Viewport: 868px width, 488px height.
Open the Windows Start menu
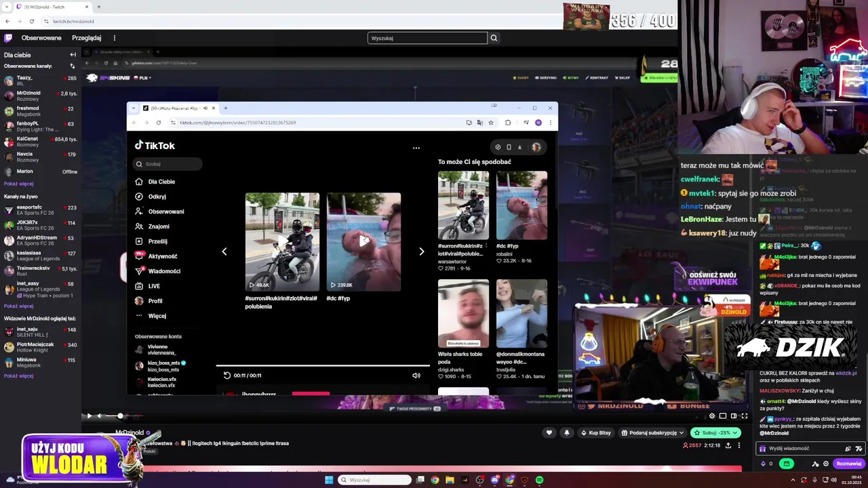pyautogui.click(x=329, y=480)
